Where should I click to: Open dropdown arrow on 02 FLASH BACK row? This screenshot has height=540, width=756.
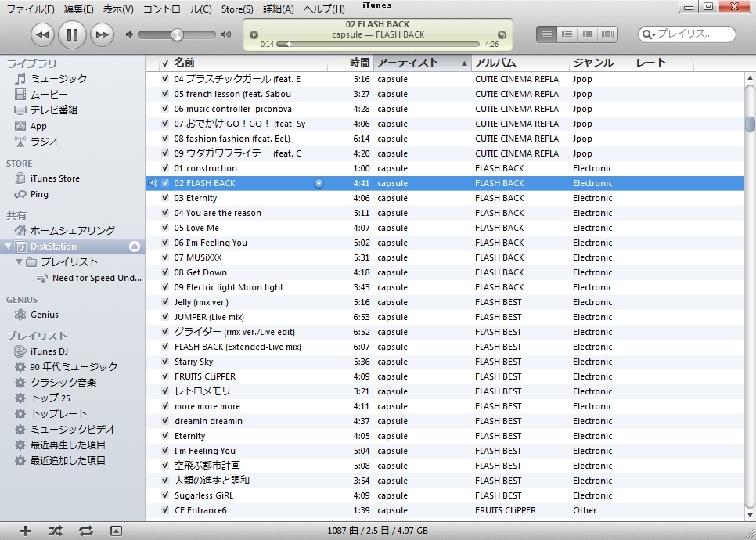coord(319,183)
